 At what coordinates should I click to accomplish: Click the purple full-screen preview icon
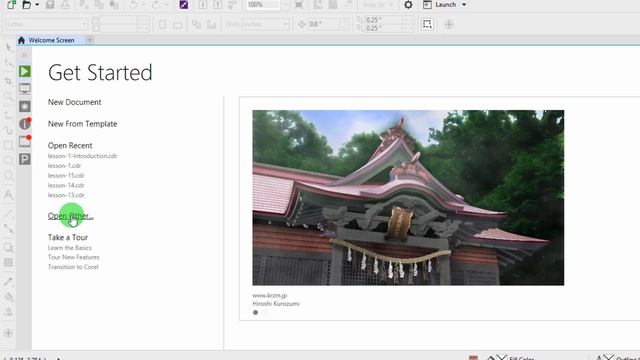pyautogui.click(x=184, y=4)
